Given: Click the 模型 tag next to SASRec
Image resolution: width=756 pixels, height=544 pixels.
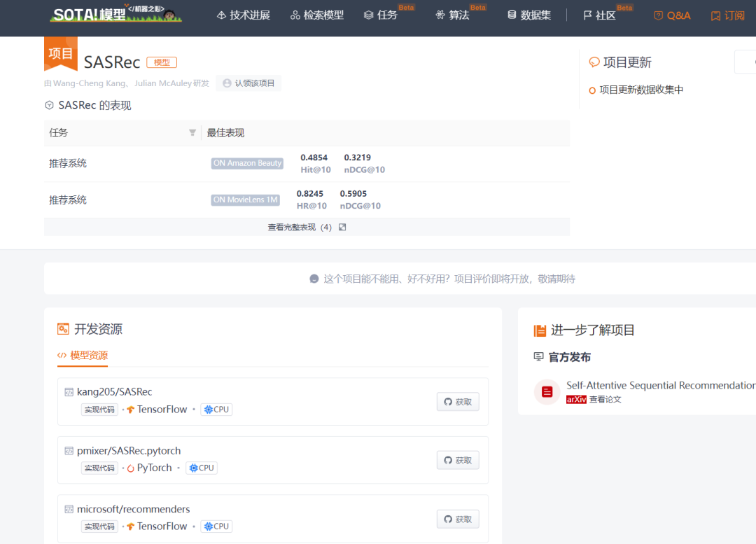Looking at the screenshot, I should (162, 62).
